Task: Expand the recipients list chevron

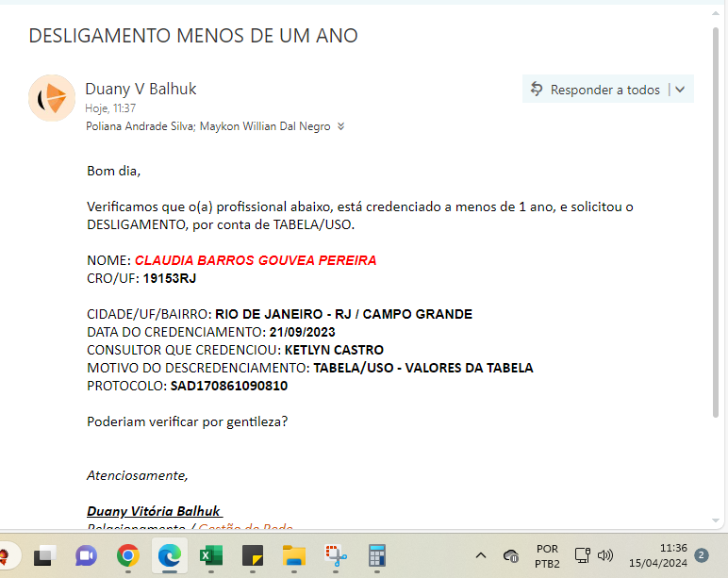Action: tap(341, 126)
